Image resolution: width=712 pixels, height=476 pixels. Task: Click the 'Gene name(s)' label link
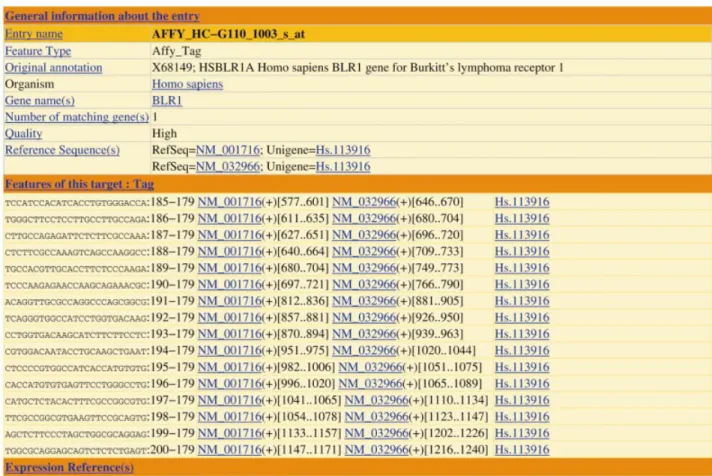(x=40, y=100)
